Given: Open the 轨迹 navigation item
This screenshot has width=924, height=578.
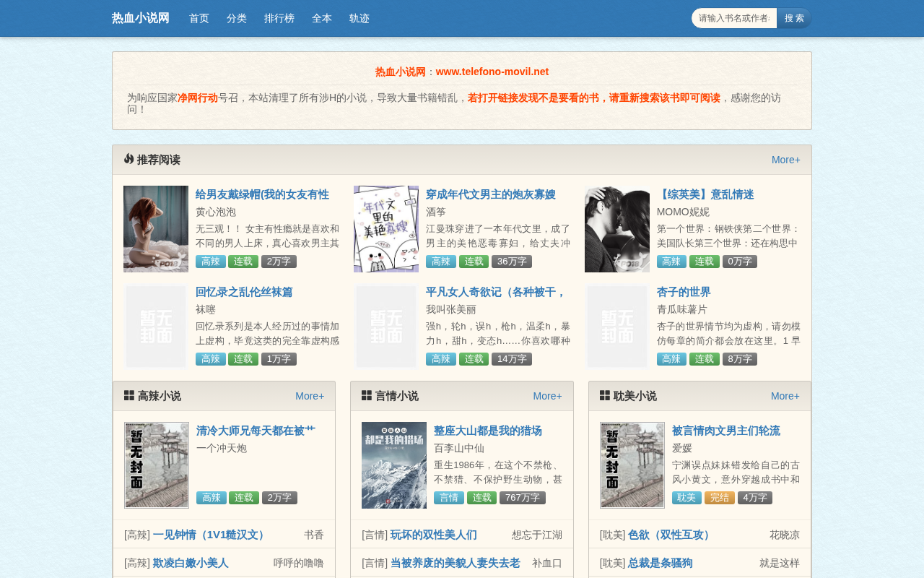Looking at the screenshot, I should (359, 18).
